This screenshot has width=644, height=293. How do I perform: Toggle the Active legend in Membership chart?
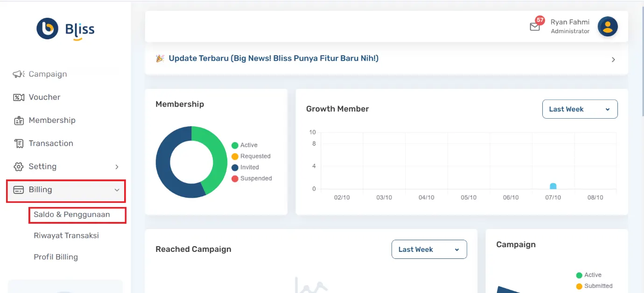(245, 145)
